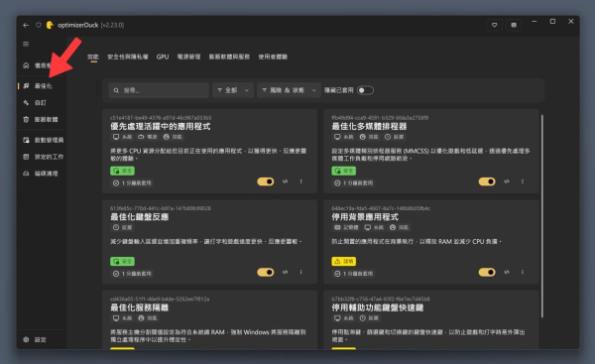Click the version label v2.23.0
The height and width of the screenshot is (364, 595).
click(x=112, y=25)
